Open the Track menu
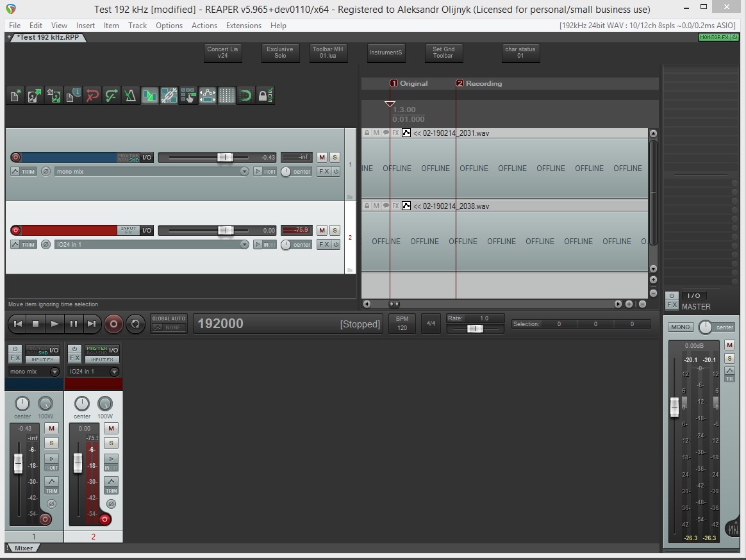 tap(138, 26)
